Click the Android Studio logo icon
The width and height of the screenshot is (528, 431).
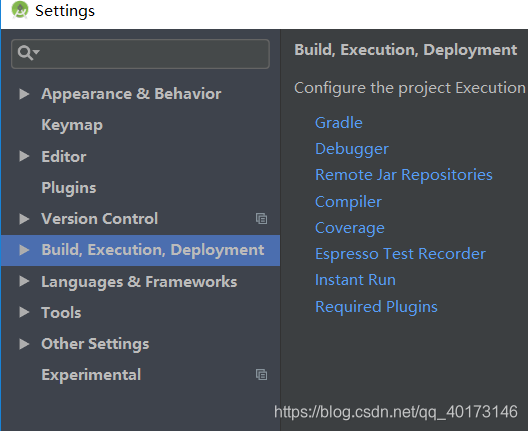click(x=20, y=10)
